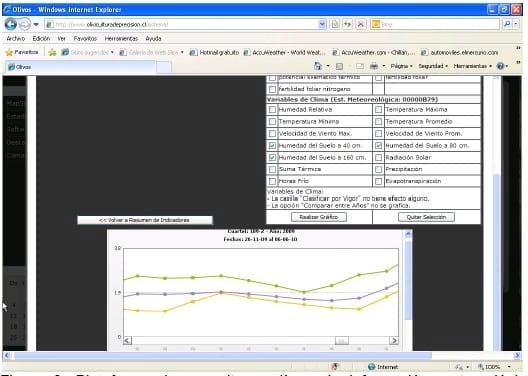Click the Home icon in command bar
This screenshot has height=376, width=528.
pyautogui.click(x=318, y=66)
